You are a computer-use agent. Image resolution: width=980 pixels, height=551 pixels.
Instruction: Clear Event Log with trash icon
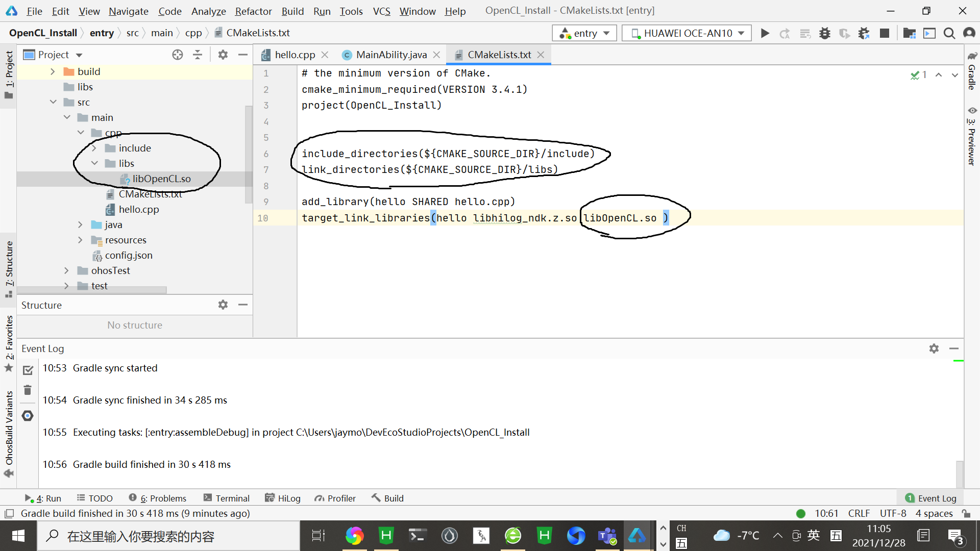point(28,390)
